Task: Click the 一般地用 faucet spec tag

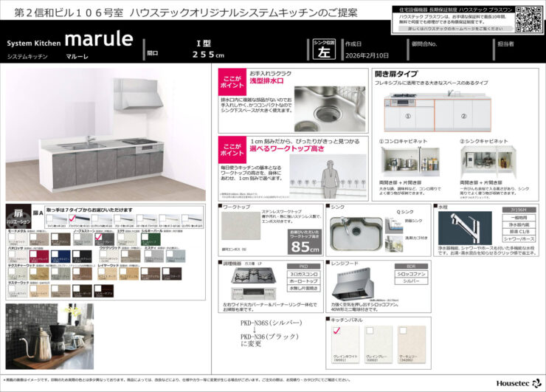Action: (x=519, y=218)
